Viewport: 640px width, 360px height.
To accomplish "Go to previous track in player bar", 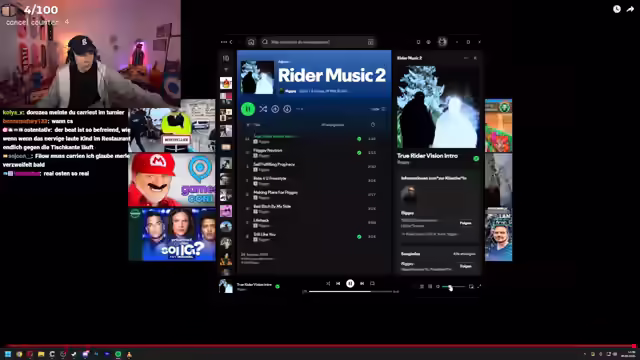I will (338, 283).
